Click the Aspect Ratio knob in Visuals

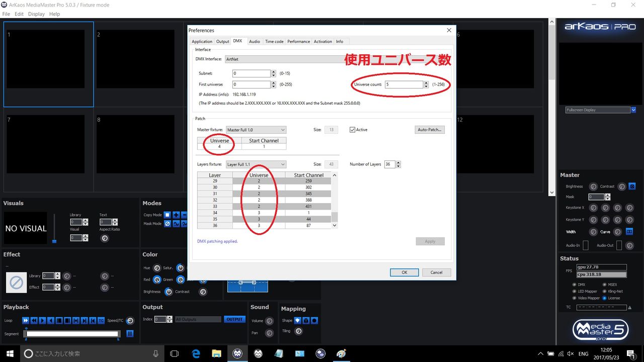pos(105,238)
